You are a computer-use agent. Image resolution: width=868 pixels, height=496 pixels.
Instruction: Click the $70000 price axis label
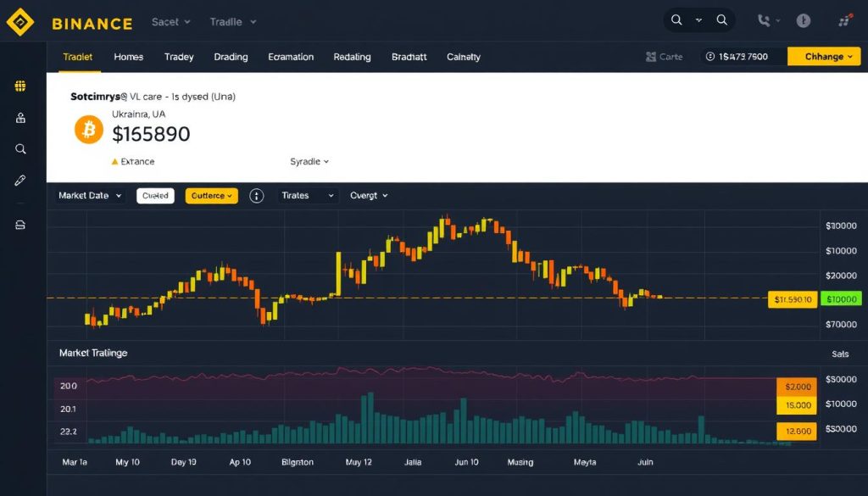841,325
